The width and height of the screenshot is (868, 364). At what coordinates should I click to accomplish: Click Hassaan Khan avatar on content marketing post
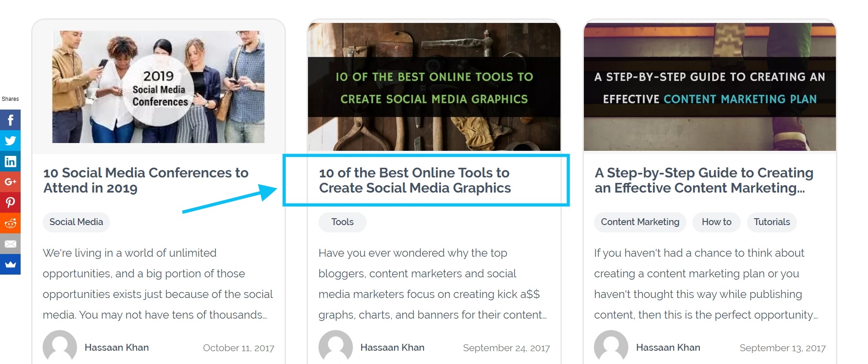click(x=611, y=347)
